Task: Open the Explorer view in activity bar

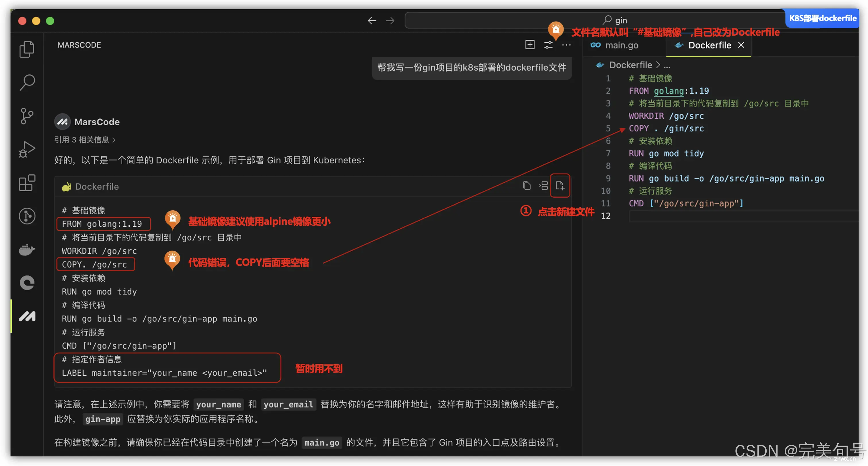Action: (x=27, y=49)
